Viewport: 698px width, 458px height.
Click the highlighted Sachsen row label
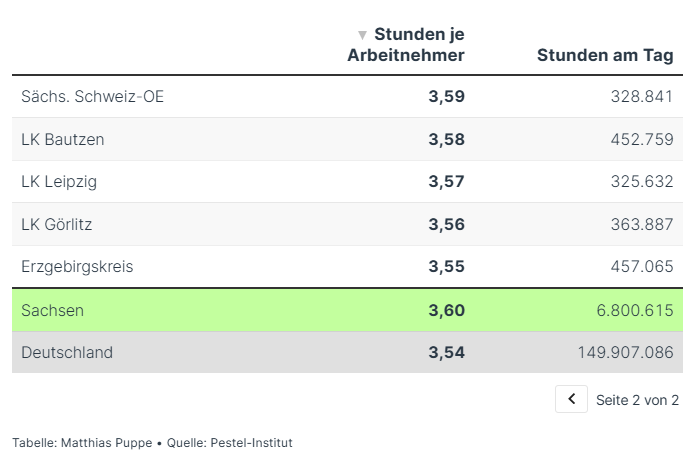point(52,310)
